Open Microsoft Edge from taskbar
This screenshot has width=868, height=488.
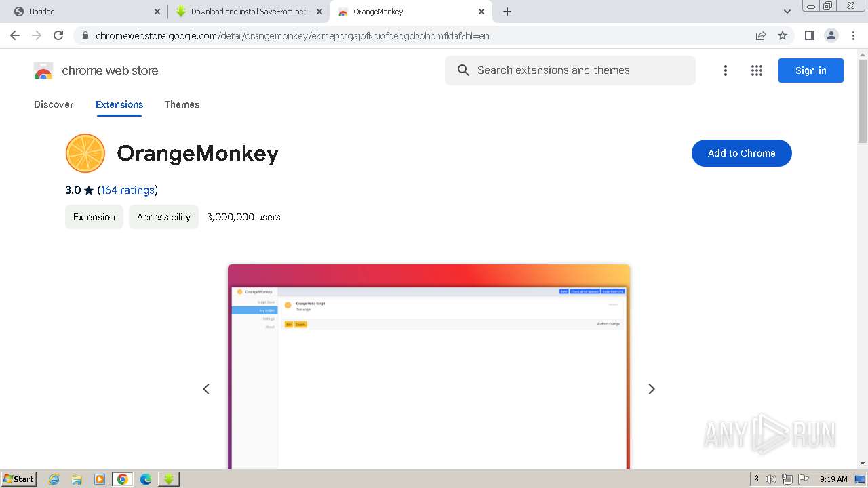click(x=146, y=479)
